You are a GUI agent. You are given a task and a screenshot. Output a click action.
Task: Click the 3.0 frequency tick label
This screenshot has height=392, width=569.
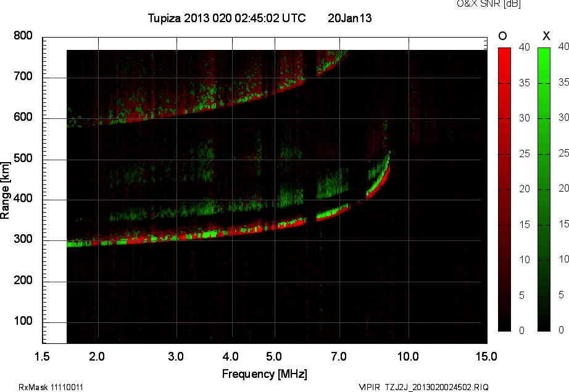(176, 356)
